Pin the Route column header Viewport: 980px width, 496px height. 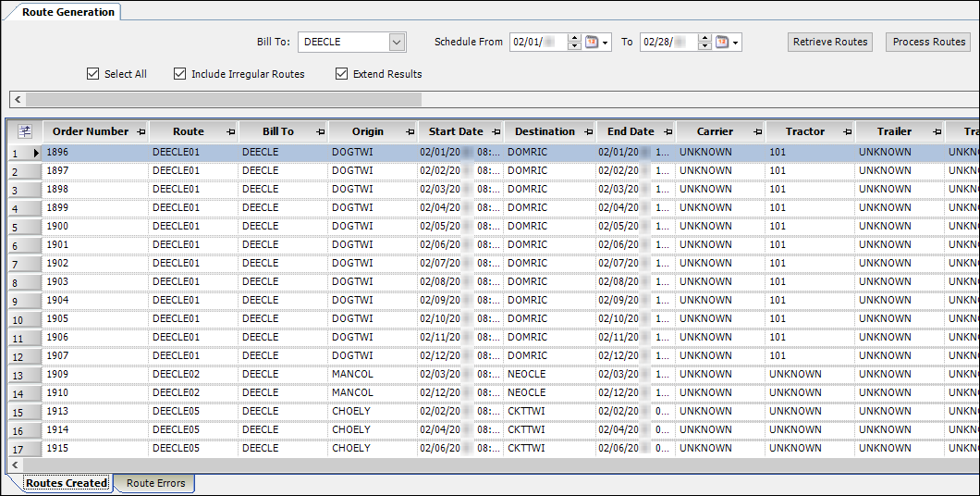tap(230, 132)
